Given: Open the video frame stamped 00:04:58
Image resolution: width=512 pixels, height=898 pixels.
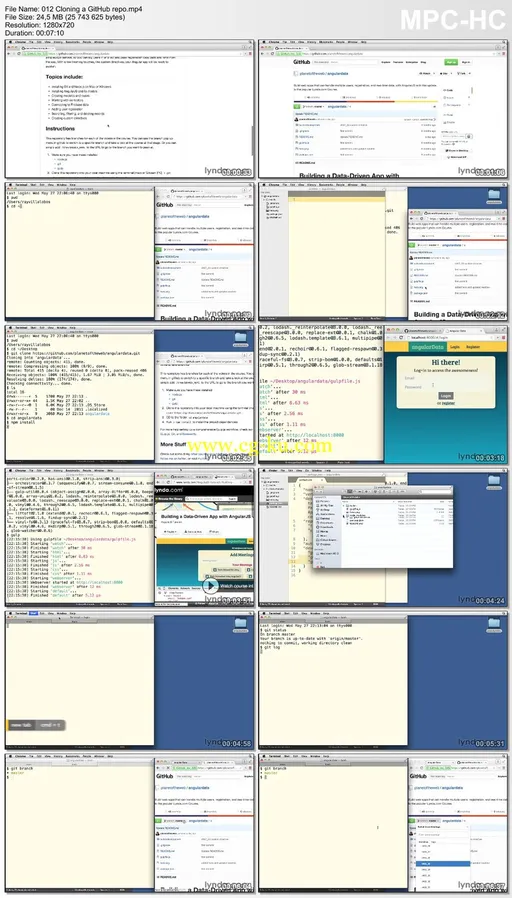Looking at the screenshot, I should 130,680.
